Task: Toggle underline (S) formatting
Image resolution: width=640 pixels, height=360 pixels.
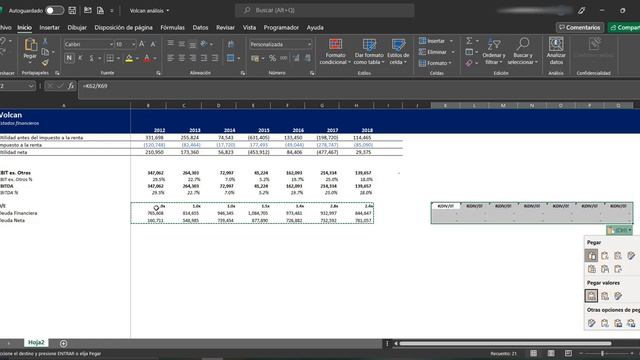Action: (x=91, y=58)
